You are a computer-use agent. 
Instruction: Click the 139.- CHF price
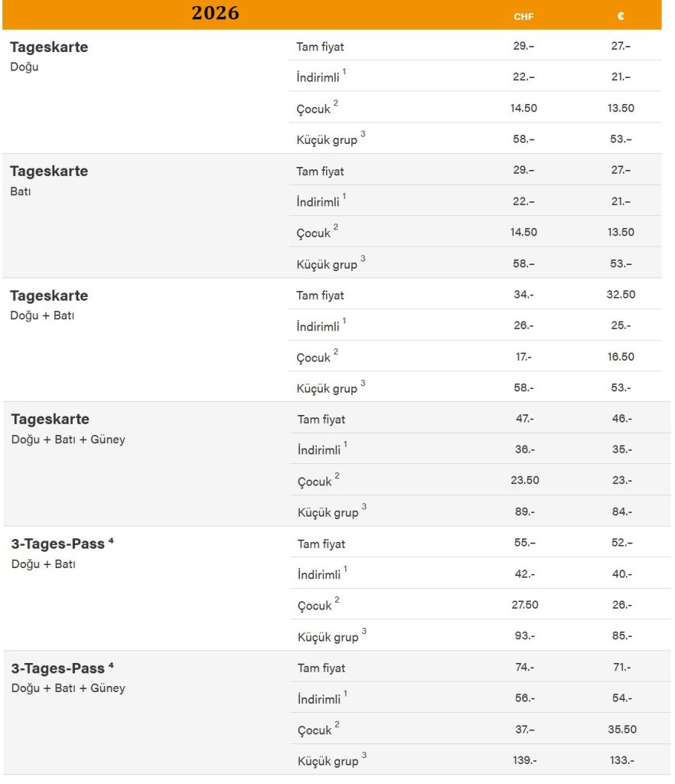(524, 760)
